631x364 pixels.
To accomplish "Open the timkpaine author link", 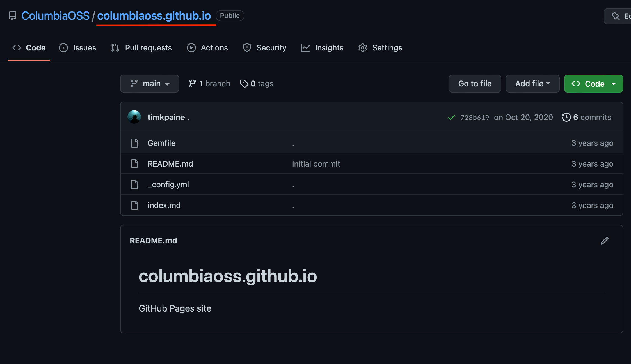I will click(166, 117).
